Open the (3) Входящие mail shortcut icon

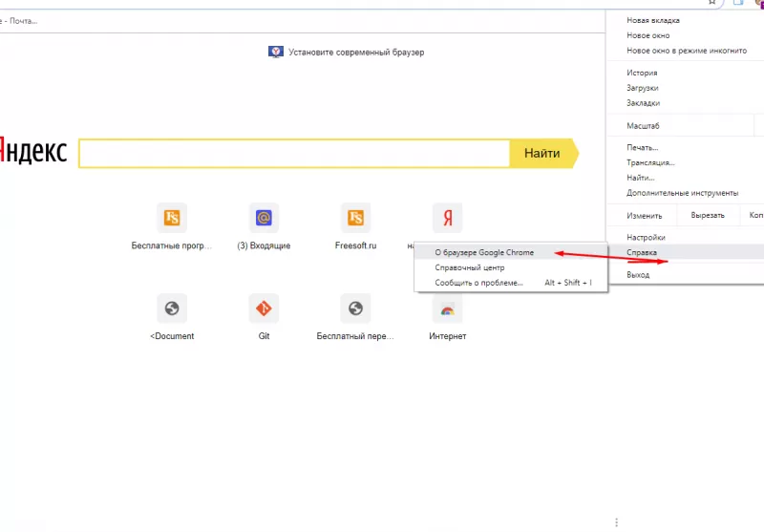tap(264, 217)
